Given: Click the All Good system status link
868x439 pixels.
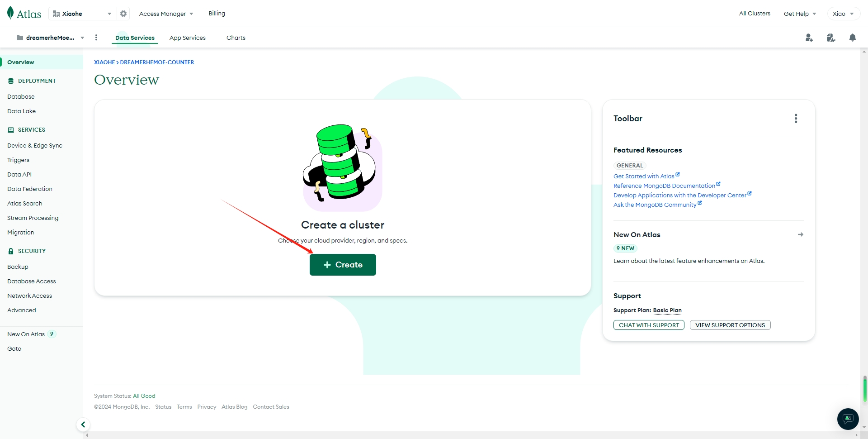Looking at the screenshot, I should 144,396.
